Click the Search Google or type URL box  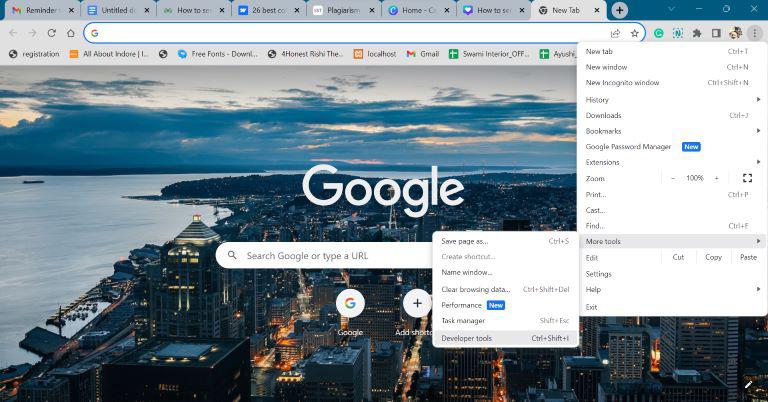click(x=324, y=256)
